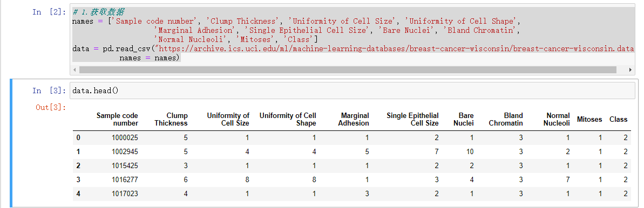The height and width of the screenshot is (208, 644).
Task: Click Bare Nuclei value 4 in row 3
Action: coord(471,179)
